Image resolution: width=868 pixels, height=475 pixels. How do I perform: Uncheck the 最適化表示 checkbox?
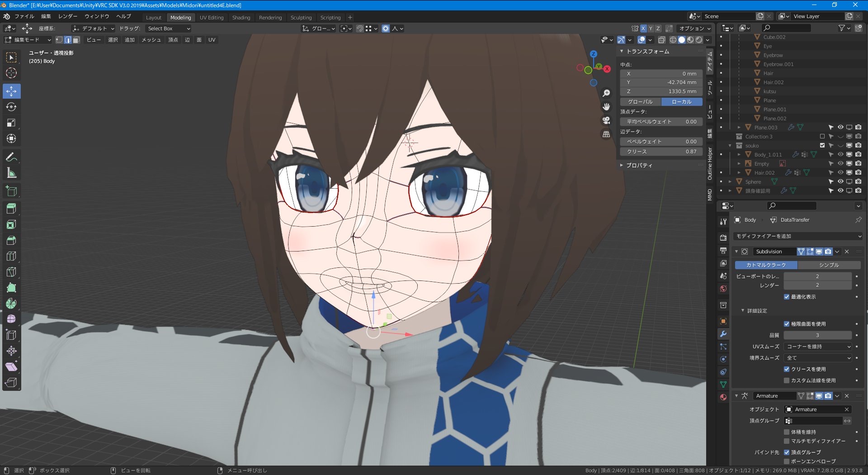[x=787, y=297]
